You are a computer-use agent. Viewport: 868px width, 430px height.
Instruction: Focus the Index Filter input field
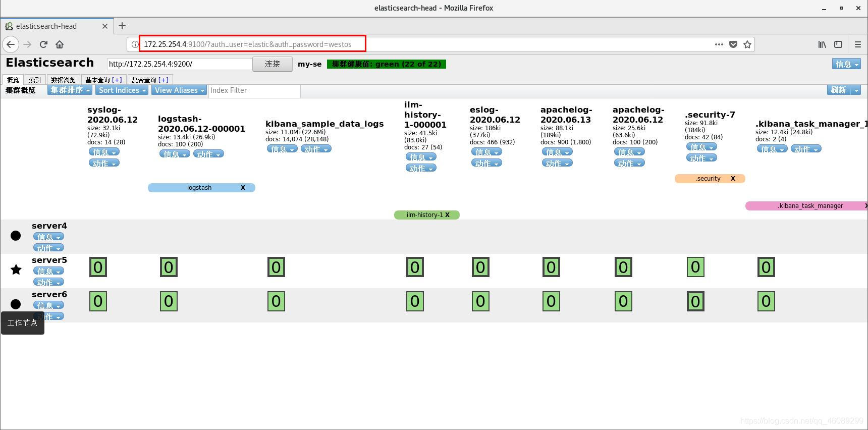(254, 90)
